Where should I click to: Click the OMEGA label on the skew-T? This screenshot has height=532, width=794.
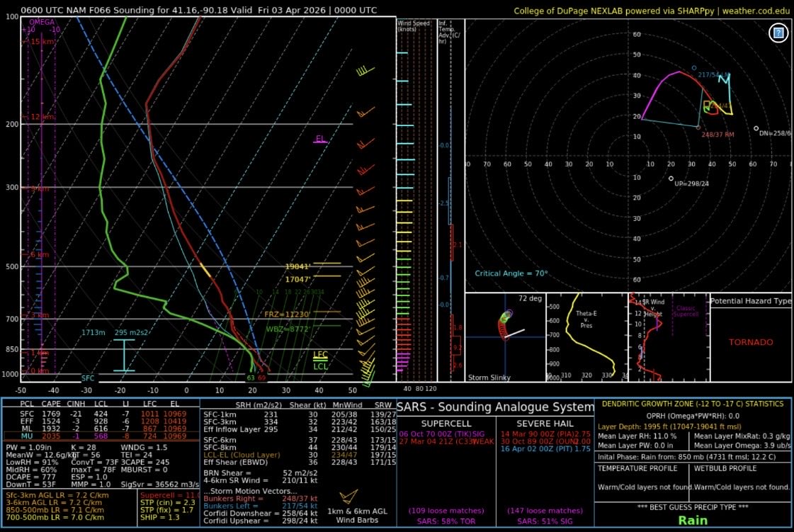(x=42, y=22)
